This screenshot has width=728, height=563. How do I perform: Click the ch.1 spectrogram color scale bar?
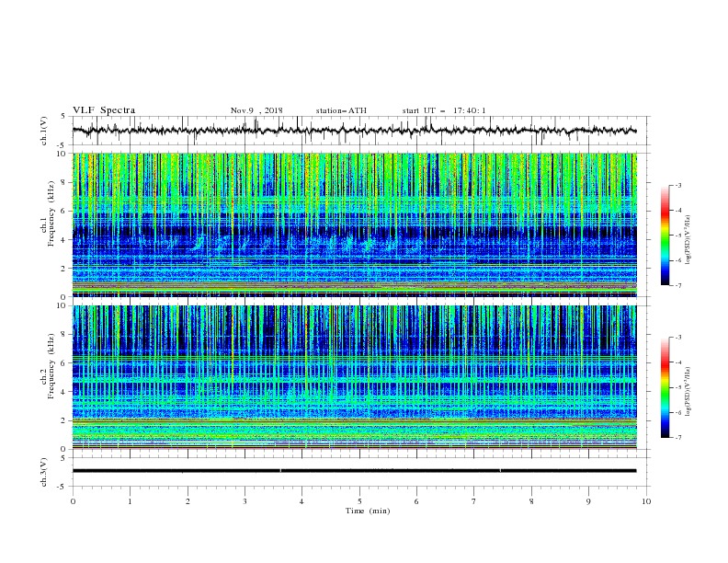665,236
